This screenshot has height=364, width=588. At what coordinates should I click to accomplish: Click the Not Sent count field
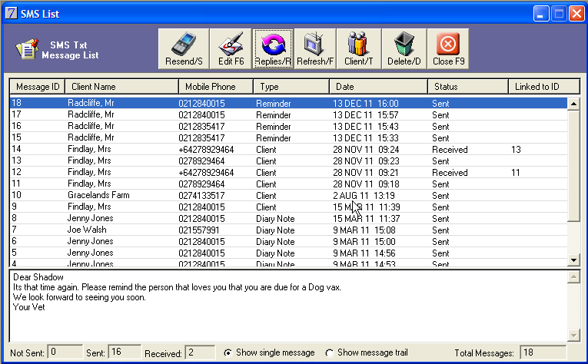[65, 352]
